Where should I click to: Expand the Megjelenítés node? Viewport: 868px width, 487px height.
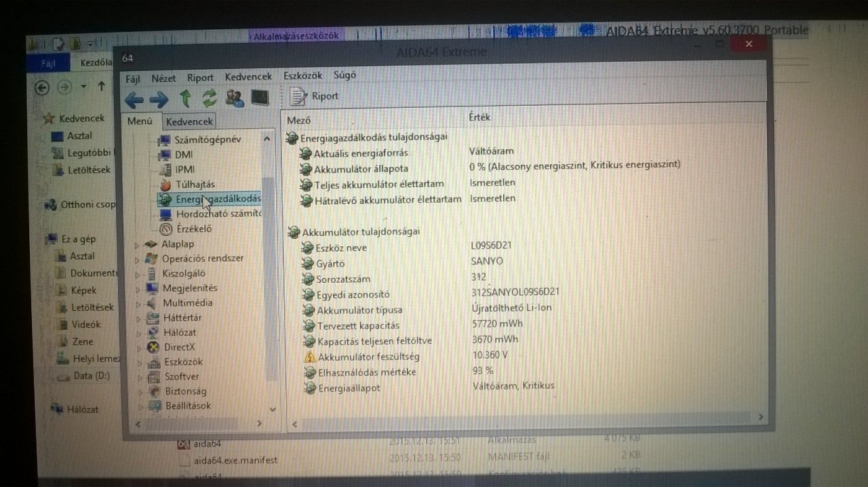138,289
